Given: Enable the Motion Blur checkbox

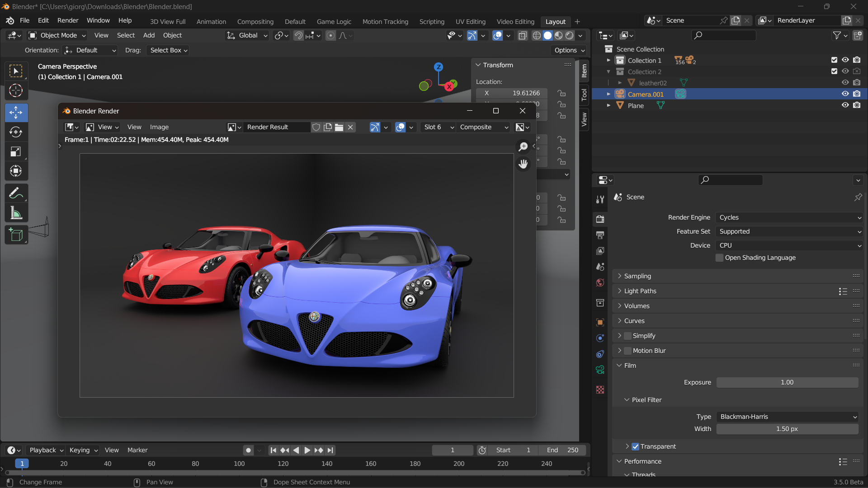Looking at the screenshot, I should (x=627, y=351).
